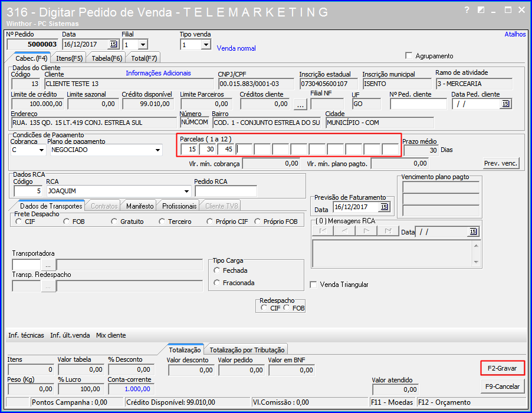Screen dimensions: 532x413
Task: Click F12 - Orçamento in status bar
Action: pos(445,402)
